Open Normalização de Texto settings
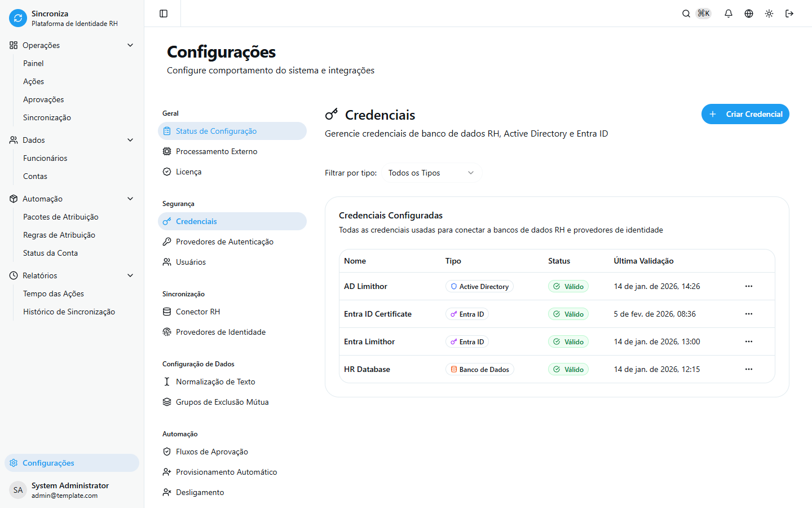 tap(215, 381)
